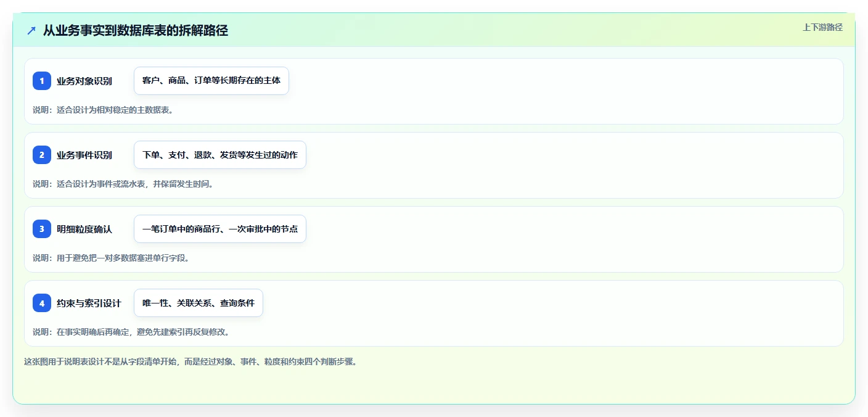The image size is (868, 417).
Task: Click the 约束与索引设计 step title
Action: (x=89, y=303)
